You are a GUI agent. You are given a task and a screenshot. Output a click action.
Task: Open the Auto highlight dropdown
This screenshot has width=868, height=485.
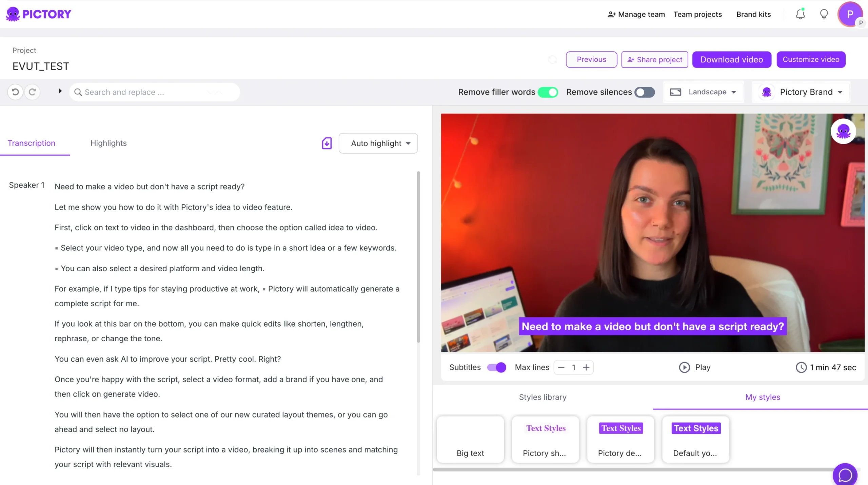(378, 143)
